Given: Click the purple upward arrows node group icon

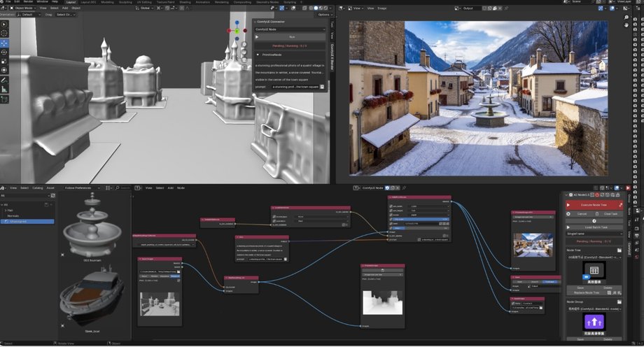Looking at the screenshot, I should click(594, 322).
